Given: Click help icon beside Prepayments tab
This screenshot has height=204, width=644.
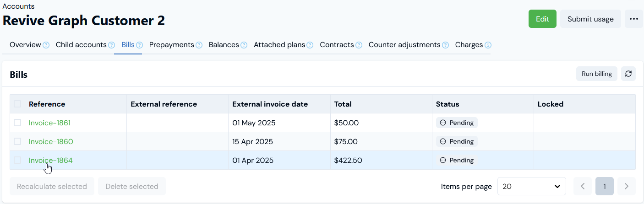Looking at the screenshot, I should click(199, 45).
